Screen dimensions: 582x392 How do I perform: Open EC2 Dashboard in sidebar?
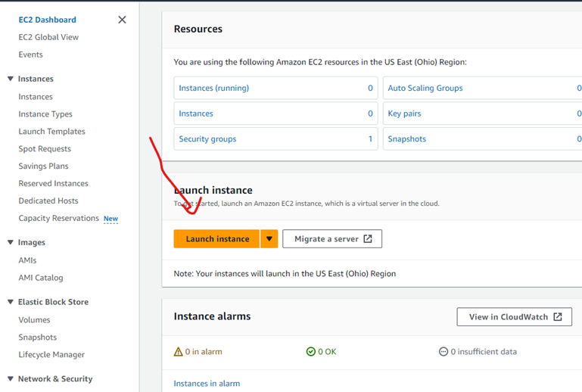47,20
